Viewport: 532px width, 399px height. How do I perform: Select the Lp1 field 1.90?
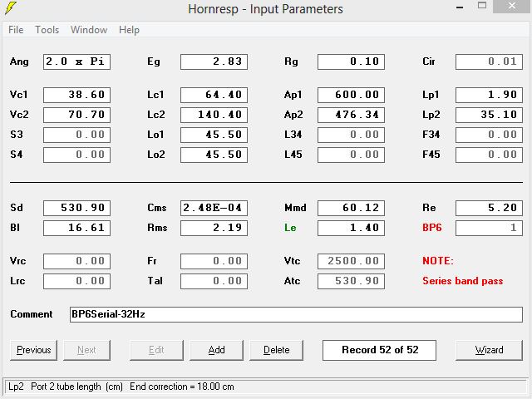click(490, 95)
